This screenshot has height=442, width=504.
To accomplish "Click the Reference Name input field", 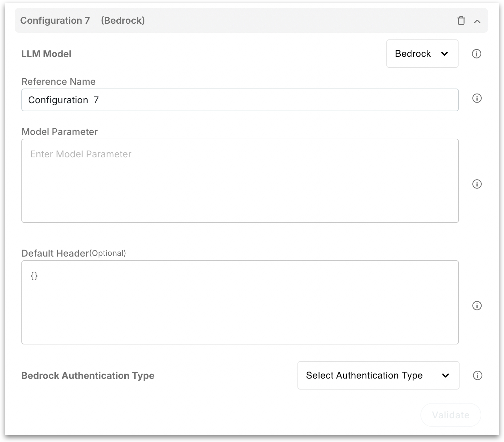I will 240,100.
